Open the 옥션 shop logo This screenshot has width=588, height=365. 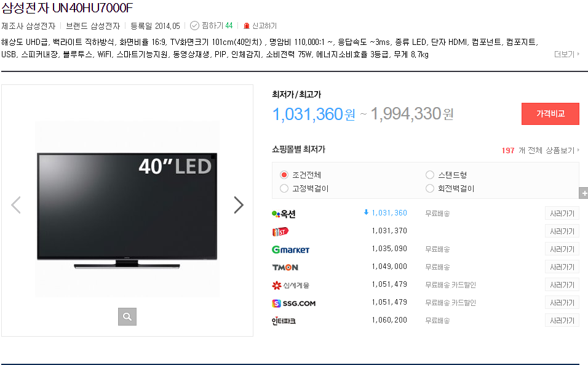(x=284, y=214)
